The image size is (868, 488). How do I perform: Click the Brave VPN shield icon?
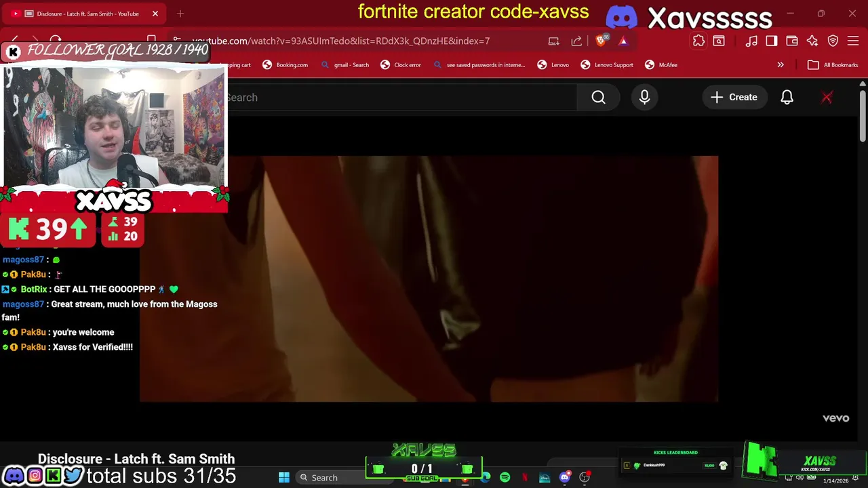pos(833,41)
